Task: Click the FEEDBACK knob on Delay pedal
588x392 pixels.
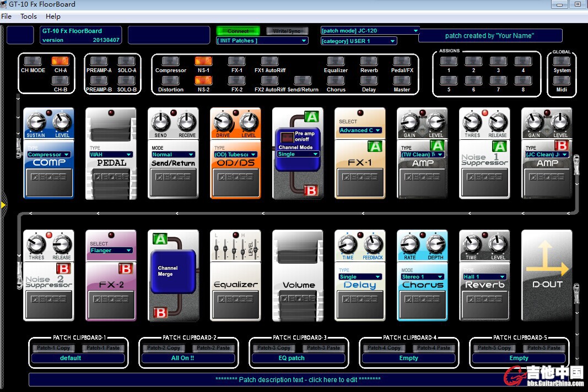Action: (x=373, y=244)
